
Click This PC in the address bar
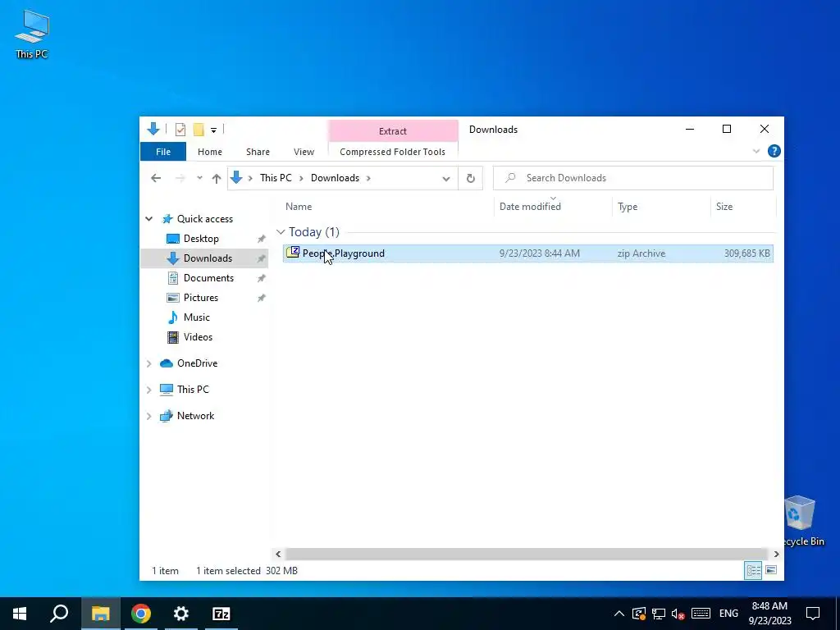(x=276, y=178)
